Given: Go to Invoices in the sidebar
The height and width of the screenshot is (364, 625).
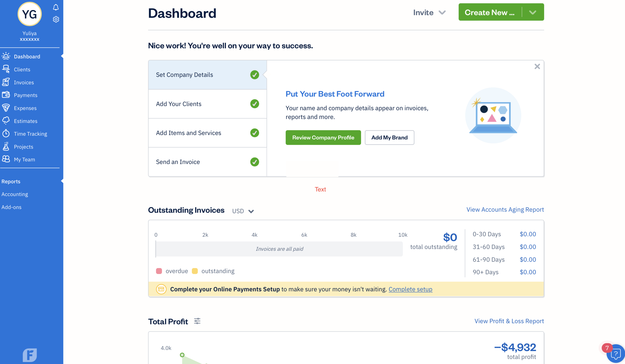Looking at the screenshot, I should [24, 83].
